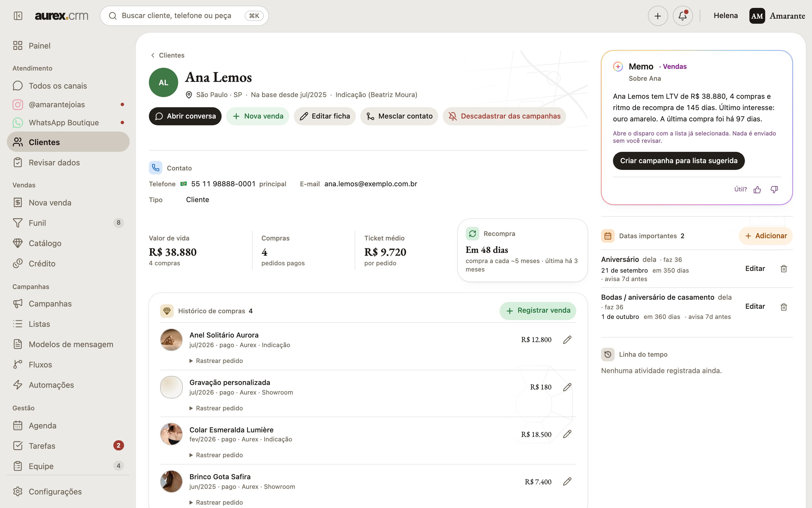
Task: Click Editar for the Bodas date
Action: [x=755, y=306]
